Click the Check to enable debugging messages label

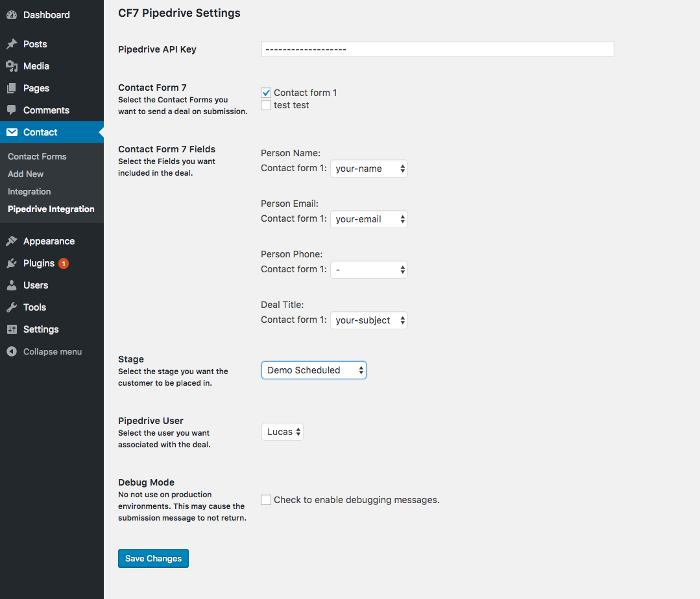click(357, 500)
